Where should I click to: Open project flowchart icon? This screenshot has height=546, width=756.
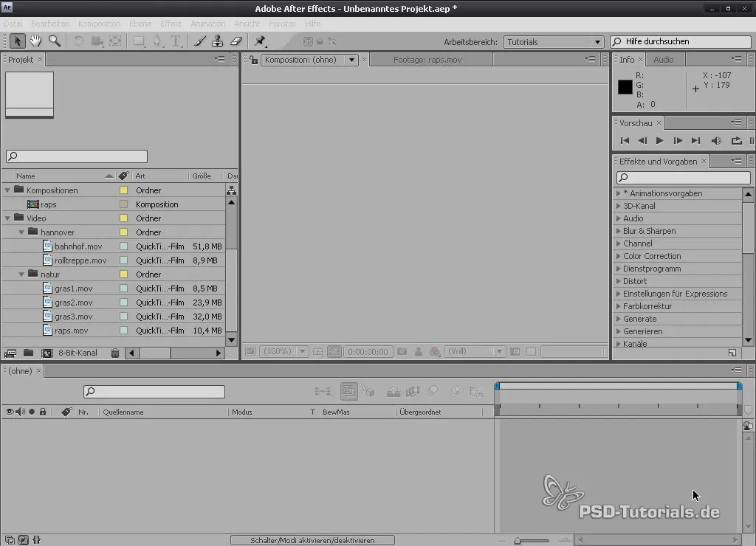[x=231, y=190]
